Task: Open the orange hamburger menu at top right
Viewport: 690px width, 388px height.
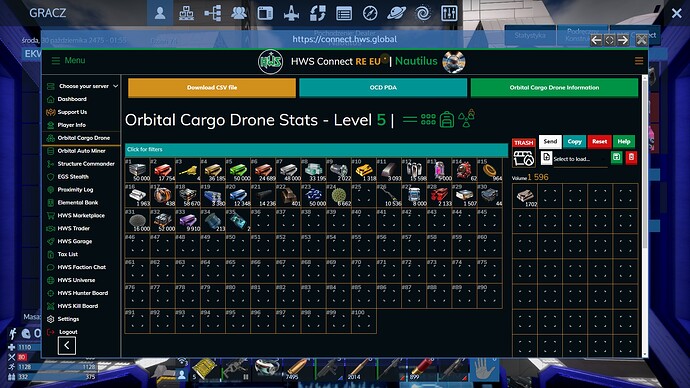Action: click(639, 61)
